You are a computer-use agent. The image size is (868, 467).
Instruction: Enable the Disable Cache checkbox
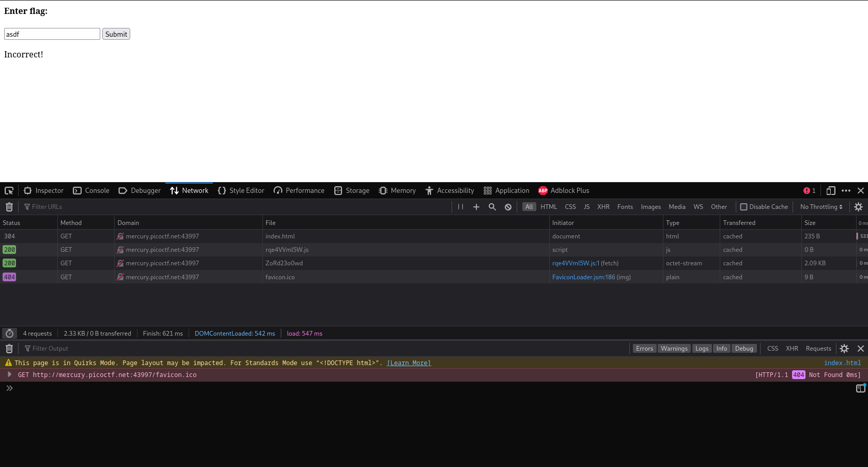pos(743,207)
